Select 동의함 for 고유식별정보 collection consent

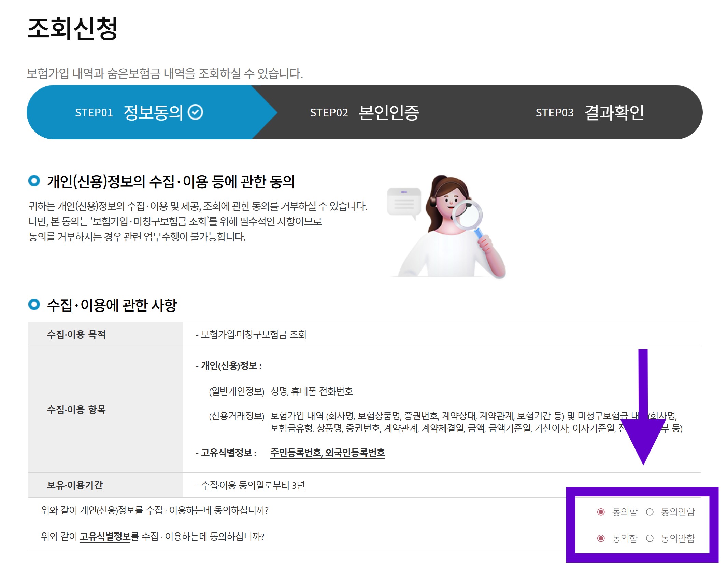[x=601, y=538]
